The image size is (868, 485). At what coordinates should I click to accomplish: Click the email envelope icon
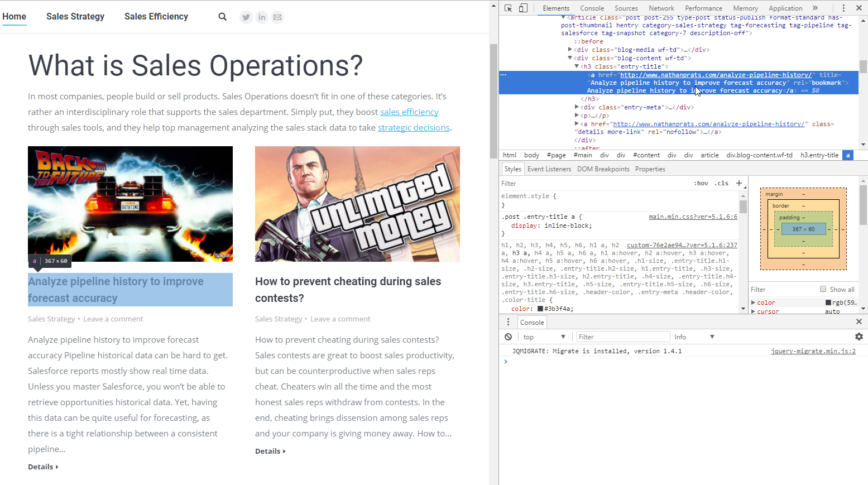[277, 17]
